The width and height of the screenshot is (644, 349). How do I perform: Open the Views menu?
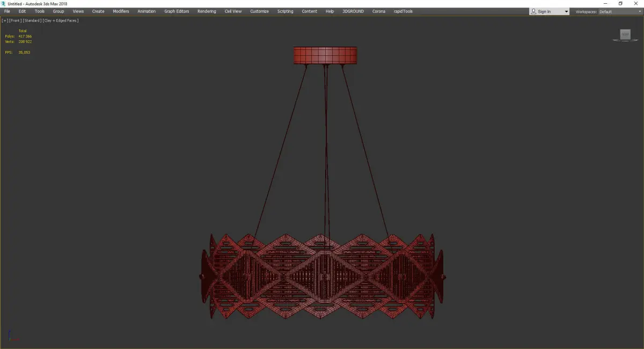[x=78, y=11]
